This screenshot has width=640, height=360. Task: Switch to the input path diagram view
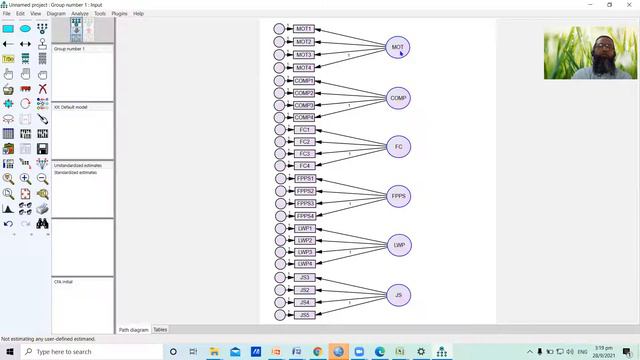point(76,30)
